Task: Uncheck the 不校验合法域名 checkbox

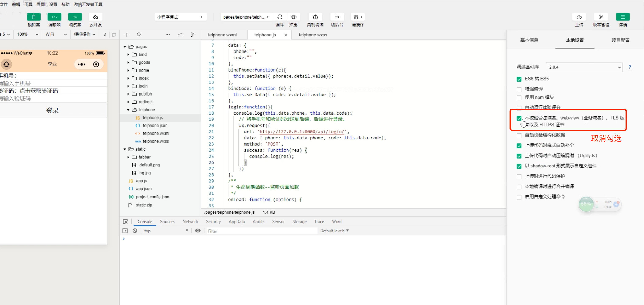Action: coord(519,118)
